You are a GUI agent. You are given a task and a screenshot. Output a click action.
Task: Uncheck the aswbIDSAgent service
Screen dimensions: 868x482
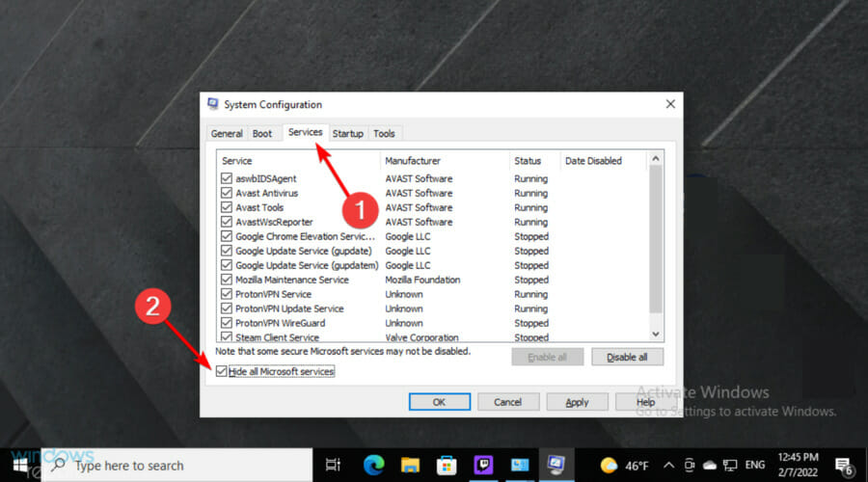coord(226,178)
